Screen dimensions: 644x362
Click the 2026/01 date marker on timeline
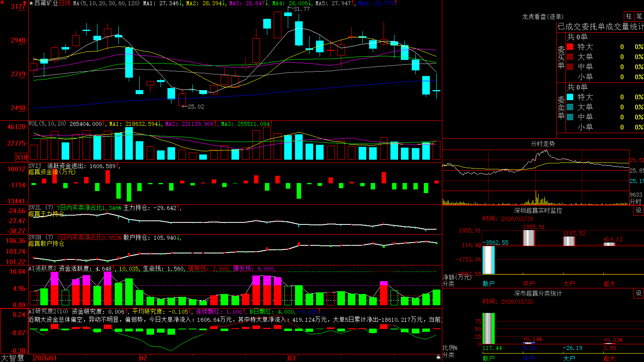(45, 358)
